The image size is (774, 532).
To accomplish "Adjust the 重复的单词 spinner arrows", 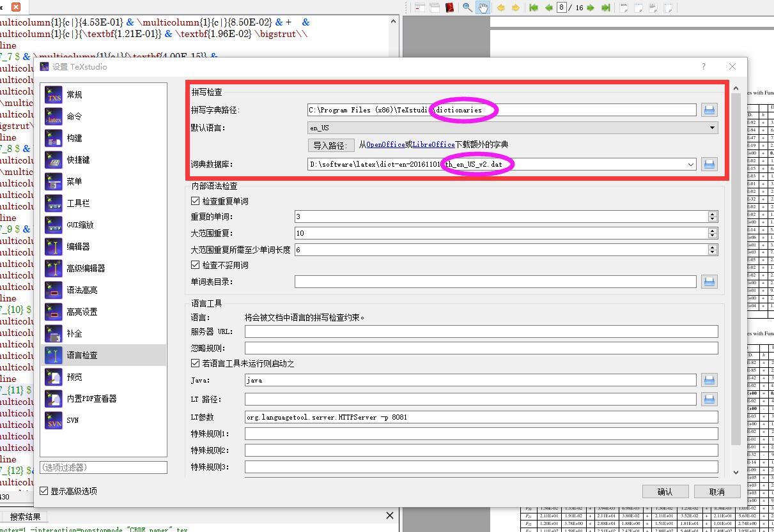I will (713, 217).
